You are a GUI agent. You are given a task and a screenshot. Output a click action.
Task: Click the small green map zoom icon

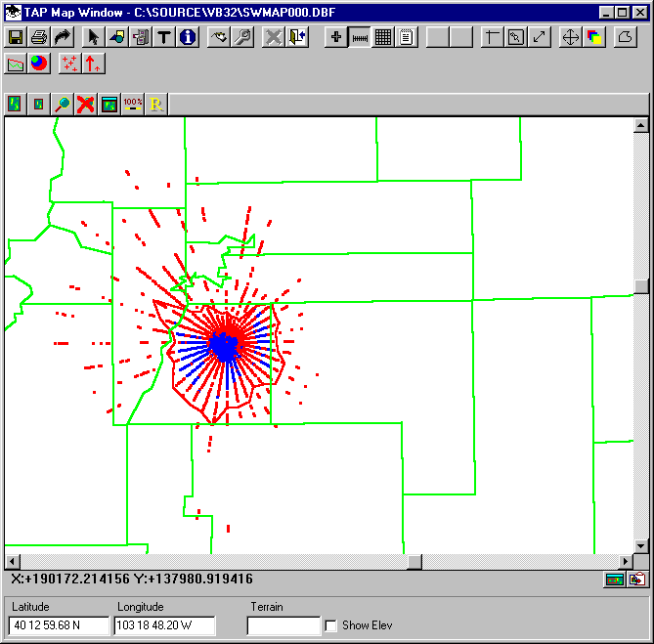coord(39,104)
